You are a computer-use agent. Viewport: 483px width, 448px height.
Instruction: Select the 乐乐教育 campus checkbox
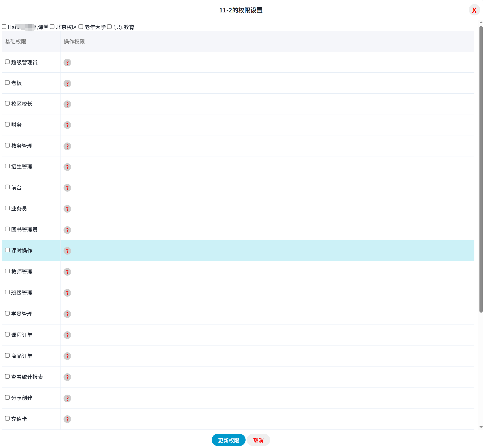pyautogui.click(x=109, y=27)
